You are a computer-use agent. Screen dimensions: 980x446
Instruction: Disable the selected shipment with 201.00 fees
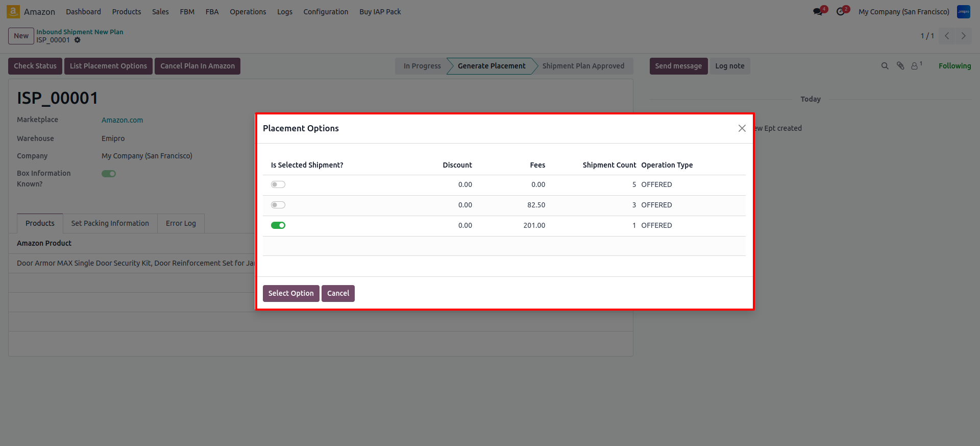(x=278, y=225)
